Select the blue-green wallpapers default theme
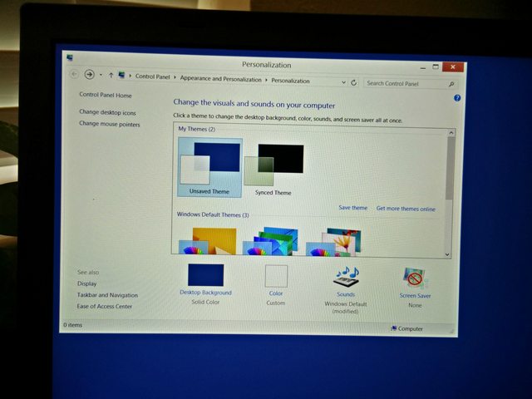Screen dimensions: 532x399 (270, 241)
